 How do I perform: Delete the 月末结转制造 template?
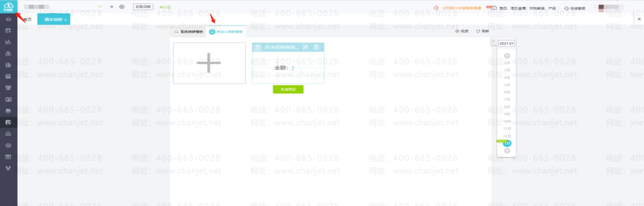(316, 47)
